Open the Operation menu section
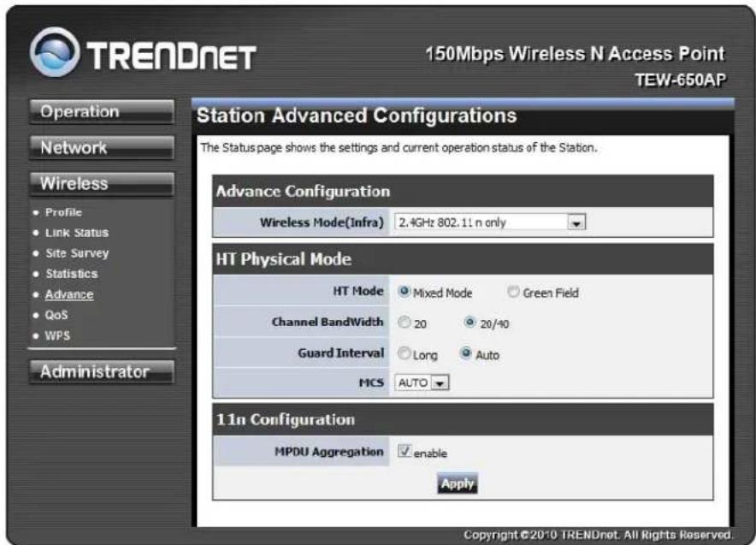Screen dimensions: 756x545 coord(101,111)
